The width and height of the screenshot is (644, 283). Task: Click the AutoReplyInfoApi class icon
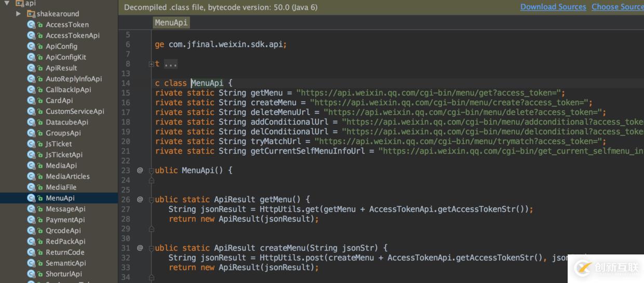click(31, 79)
